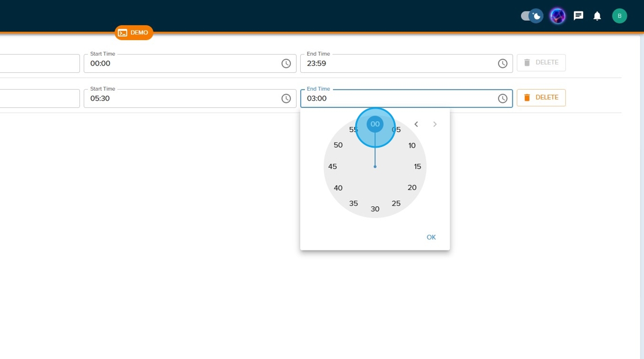Open the notifications bell
Screen dimensions: 644x359
point(597,16)
